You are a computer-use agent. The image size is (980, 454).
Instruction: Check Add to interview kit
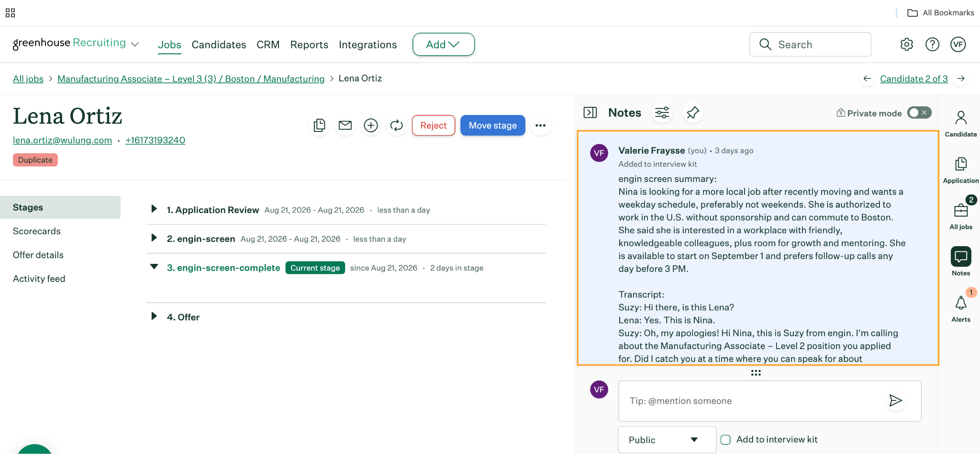[725, 440]
